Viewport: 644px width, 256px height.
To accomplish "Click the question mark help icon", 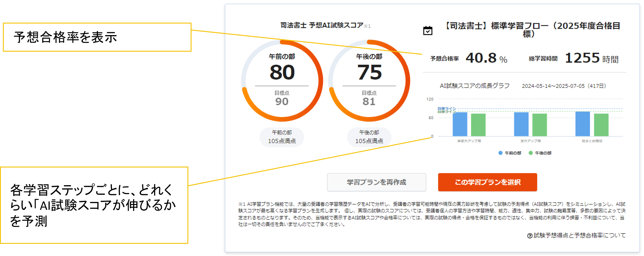I will [x=530, y=236].
